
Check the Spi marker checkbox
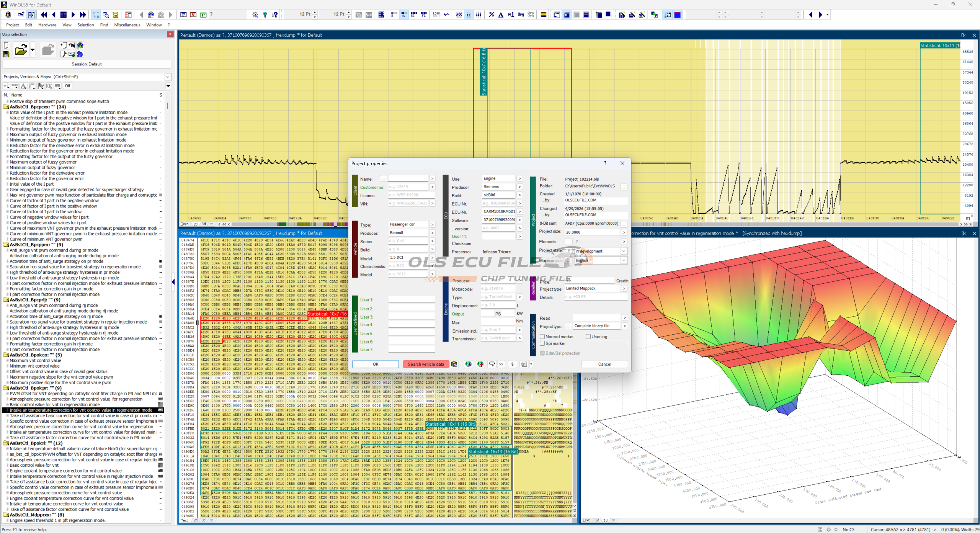pyautogui.click(x=542, y=343)
